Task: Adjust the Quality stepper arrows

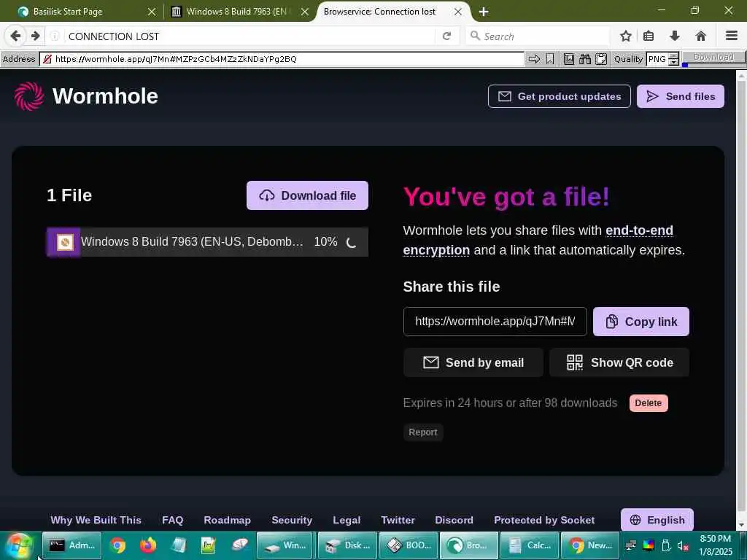Action: click(673, 59)
